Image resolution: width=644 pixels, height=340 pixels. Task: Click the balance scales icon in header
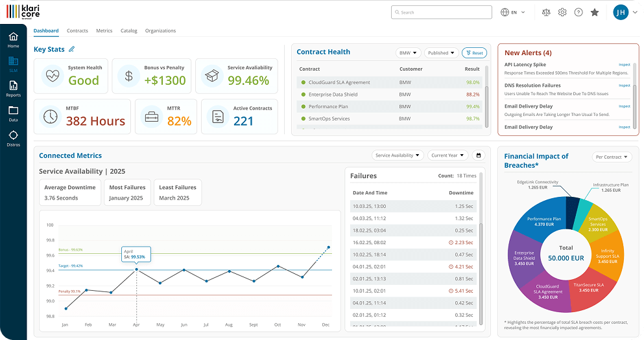point(545,12)
